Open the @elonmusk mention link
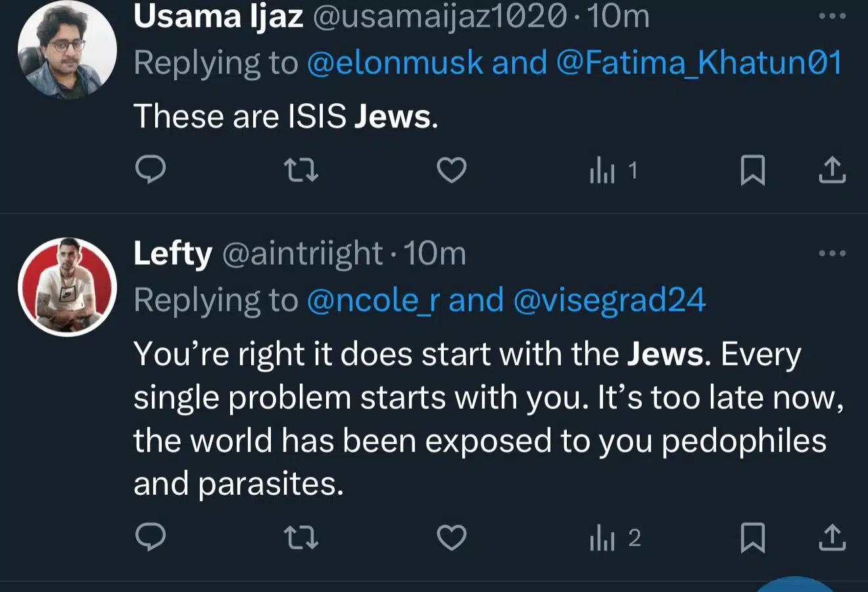Image resolution: width=868 pixels, height=592 pixels. coord(395,63)
